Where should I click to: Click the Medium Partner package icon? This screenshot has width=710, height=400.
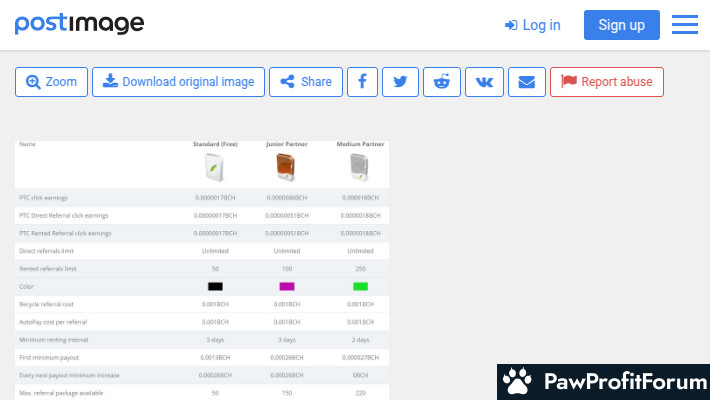tap(360, 168)
